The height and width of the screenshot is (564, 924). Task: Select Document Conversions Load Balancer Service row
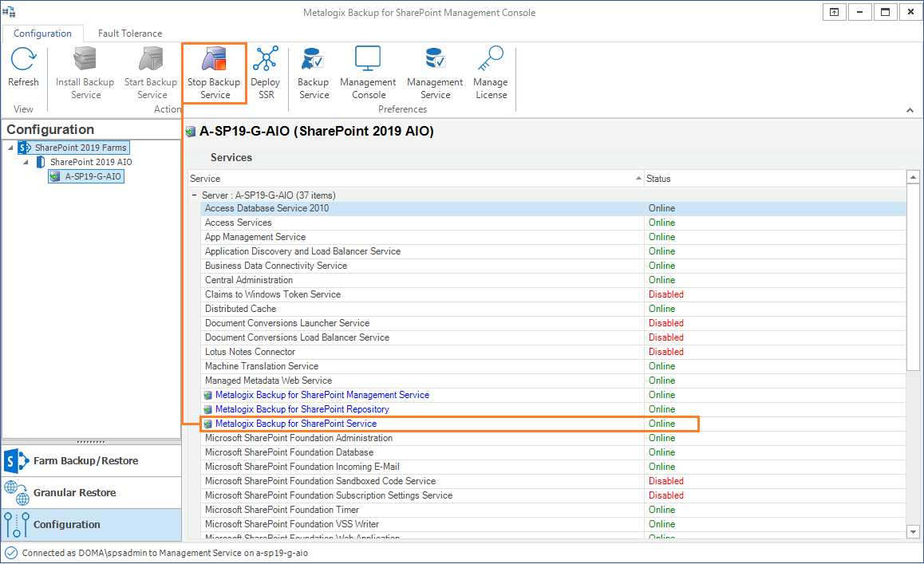553,337
